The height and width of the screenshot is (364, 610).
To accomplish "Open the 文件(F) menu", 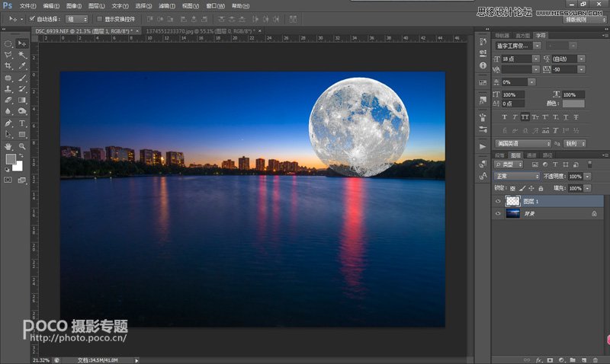I will [x=27, y=6].
